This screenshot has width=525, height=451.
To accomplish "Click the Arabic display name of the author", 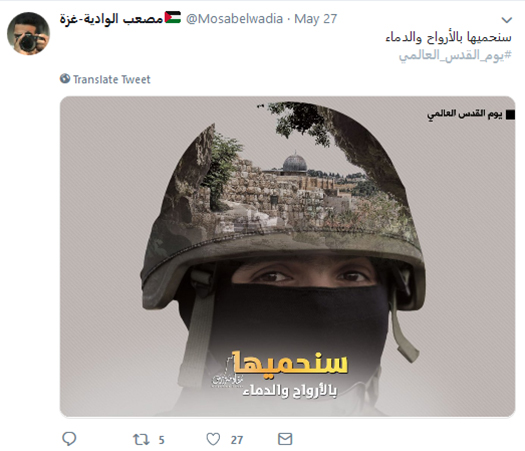I will click(x=111, y=19).
